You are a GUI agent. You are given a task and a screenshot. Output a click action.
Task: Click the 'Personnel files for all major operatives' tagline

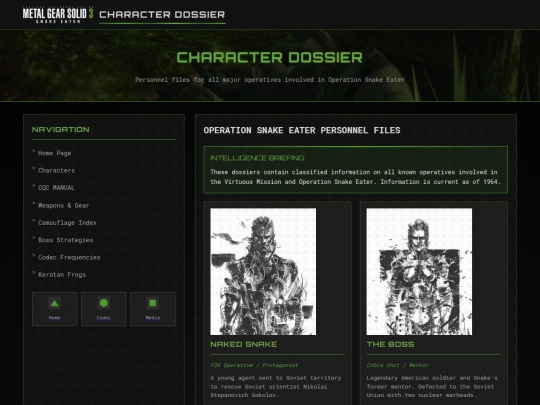point(270,80)
